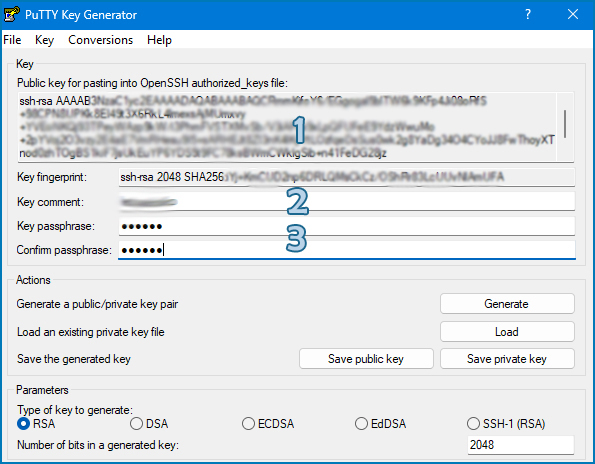Select the SSH-1 (RSA) key type
The height and width of the screenshot is (464, 595).
[506, 423]
